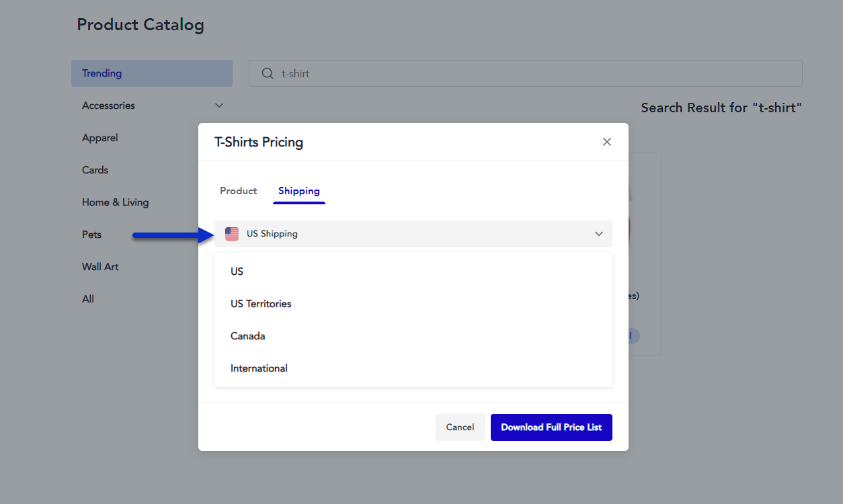Open the Cards category
843x504 pixels.
pyautogui.click(x=95, y=170)
